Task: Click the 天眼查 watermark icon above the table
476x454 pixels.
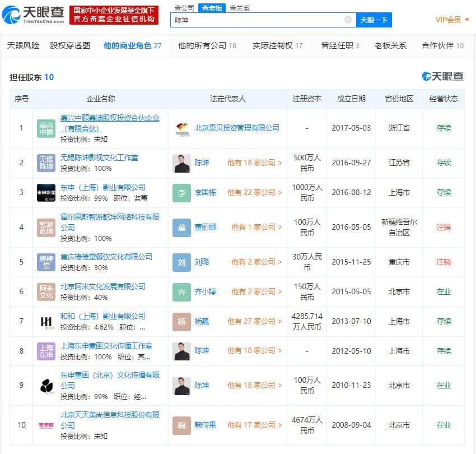Action: (426, 76)
